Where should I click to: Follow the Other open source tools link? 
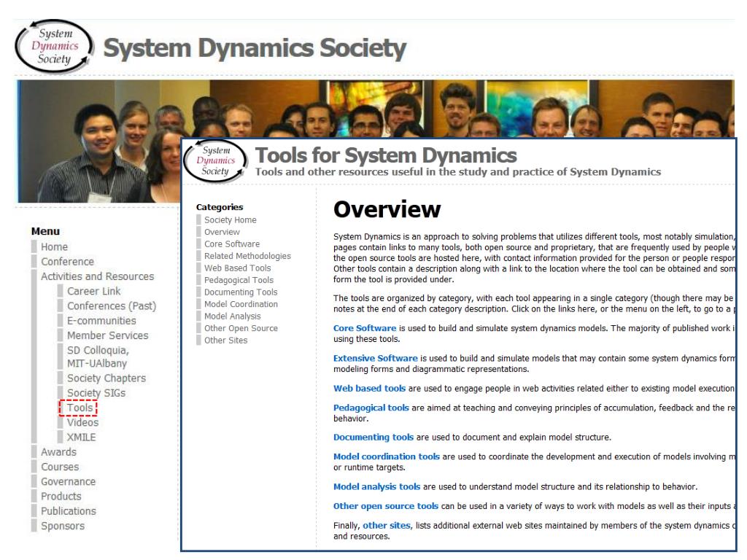click(x=386, y=506)
